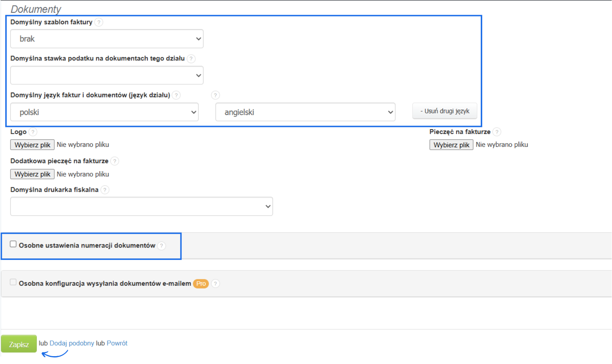Click Usuń drugi język button

coord(445,111)
